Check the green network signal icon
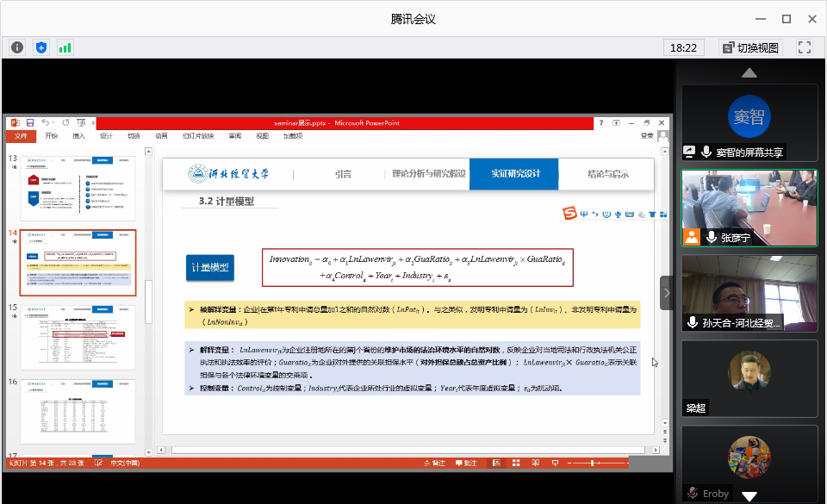 (65, 47)
